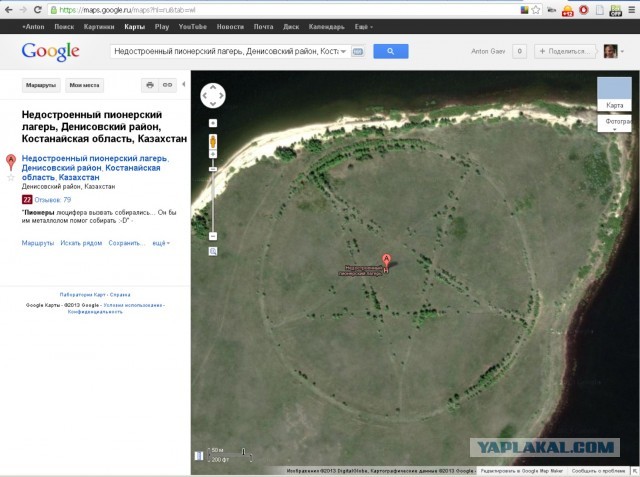Switch to Карта map view thumbnail

pyautogui.click(x=616, y=95)
